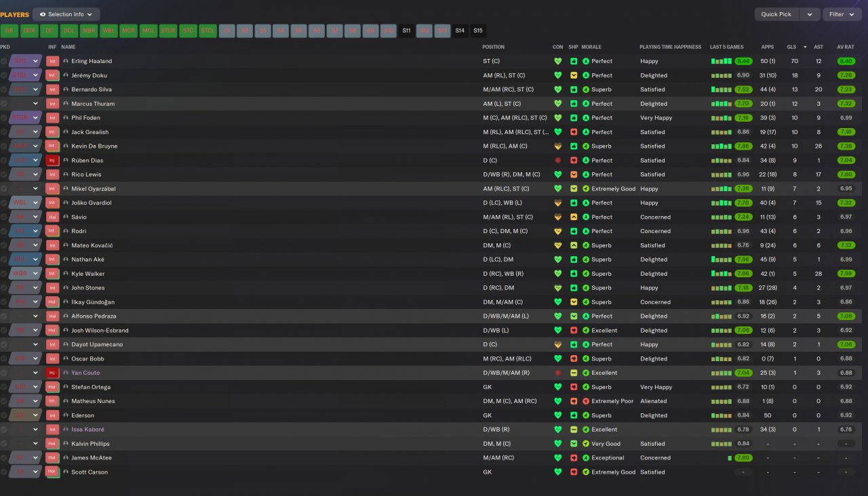
Task: Expand the arrow next to Quick Pick
Action: pyautogui.click(x=809, y=14)
